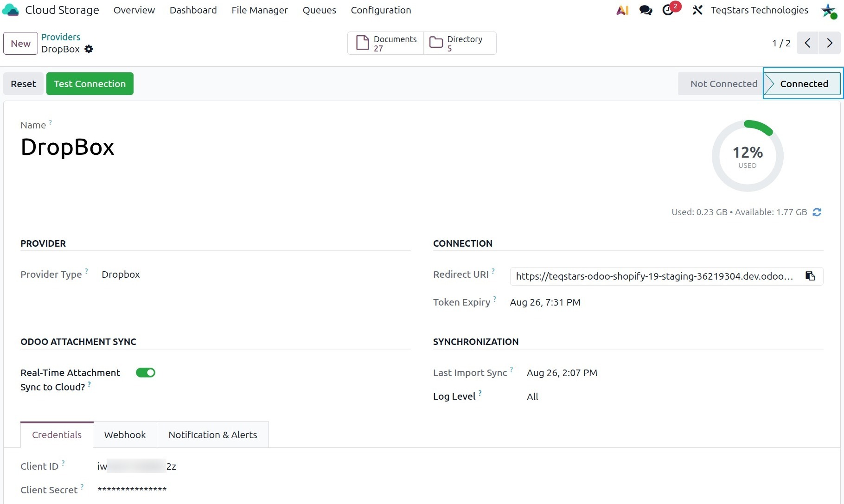The height and width of the screenshot is (504, 844).
Task: Click Used 0.23 GB Available 1.77 GB text
Action: click(739, 212)
